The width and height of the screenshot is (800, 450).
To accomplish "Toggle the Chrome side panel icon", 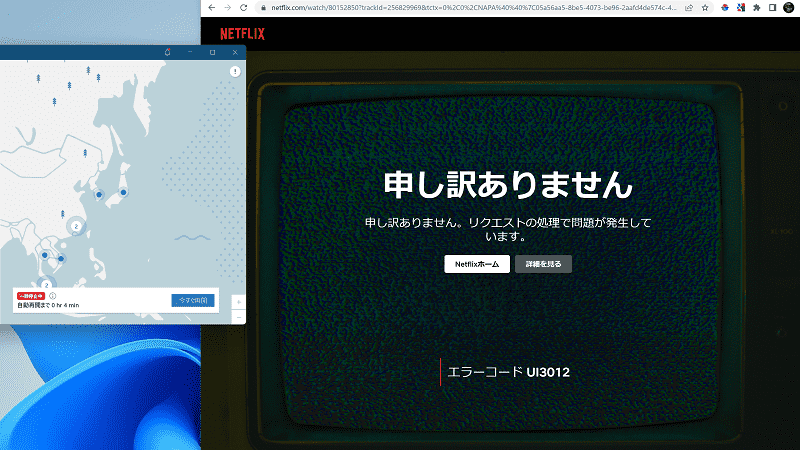I will tap(772, 8).
